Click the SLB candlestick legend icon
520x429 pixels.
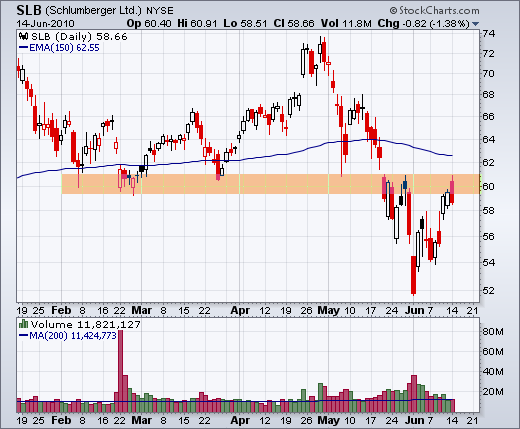[23, 36]
